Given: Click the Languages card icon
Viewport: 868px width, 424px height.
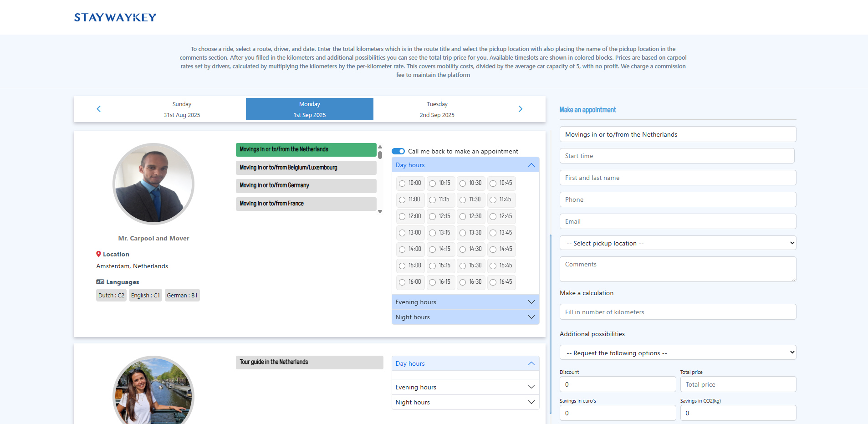Looking at the screenshot, I should coord(100,282).
